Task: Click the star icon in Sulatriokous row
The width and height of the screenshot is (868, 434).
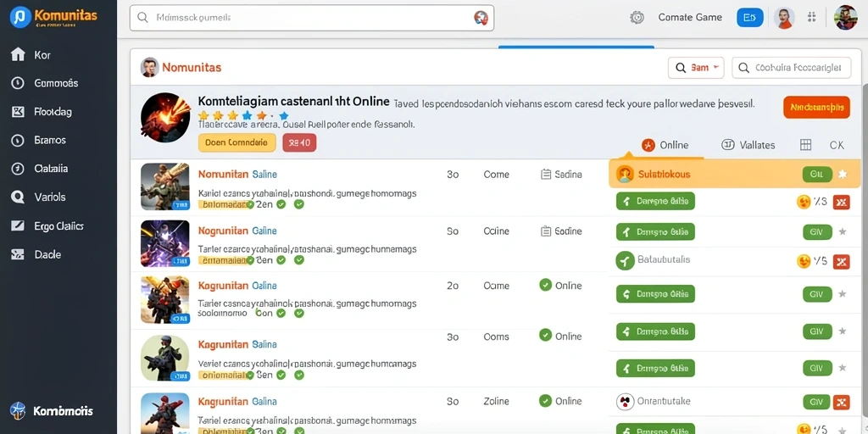Action: (x=843, y=175)
